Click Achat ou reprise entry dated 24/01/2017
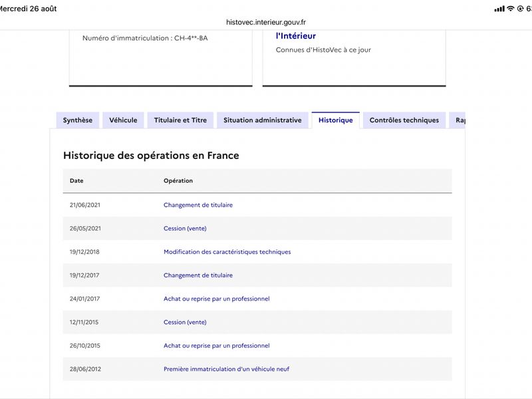Image resolution: width=532 pixels, height=399 pixels. pyautogui.click(x=217, y=299)
